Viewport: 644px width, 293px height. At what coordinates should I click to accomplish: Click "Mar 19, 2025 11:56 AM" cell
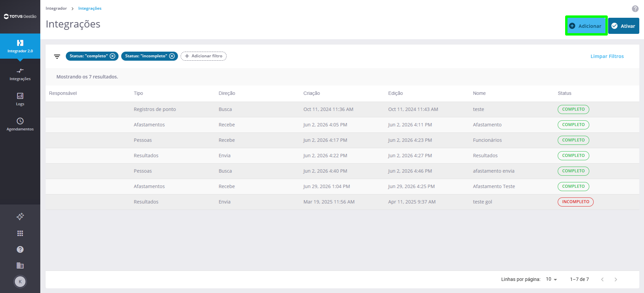329,202
